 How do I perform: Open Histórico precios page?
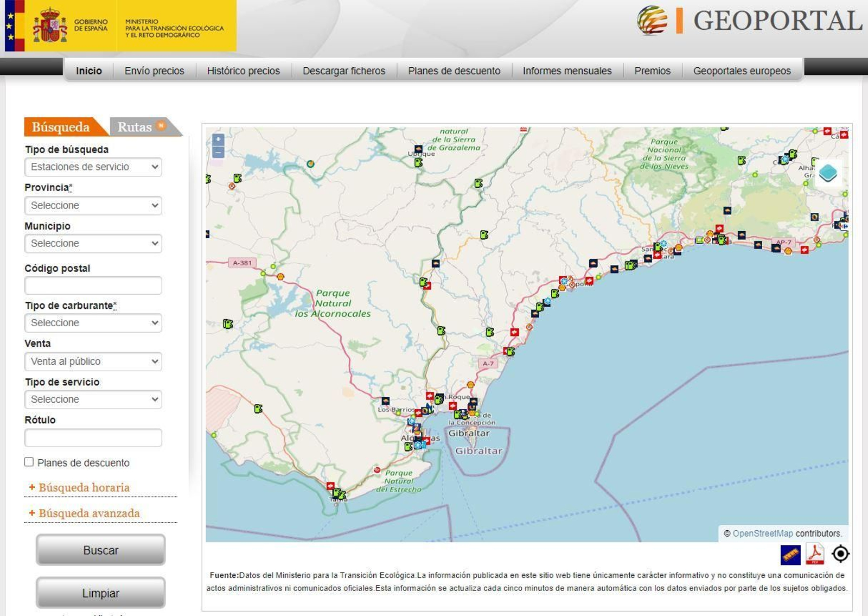[243, 71]
